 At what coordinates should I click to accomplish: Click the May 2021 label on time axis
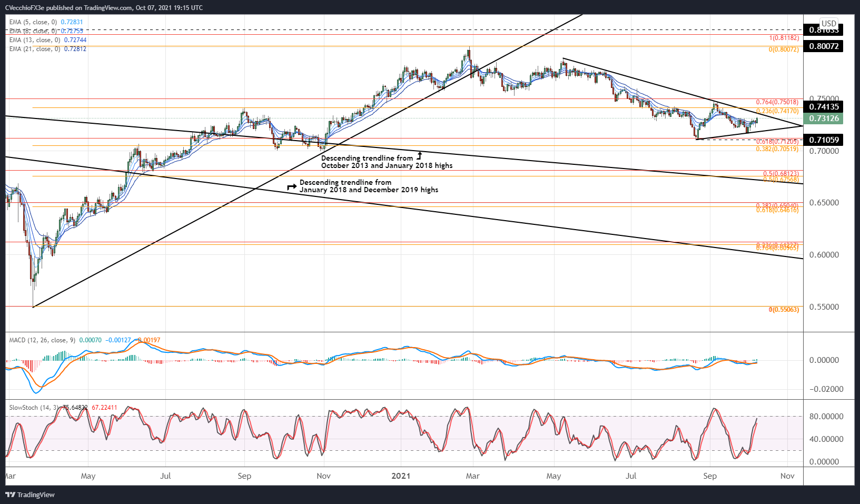click(553, 476)
